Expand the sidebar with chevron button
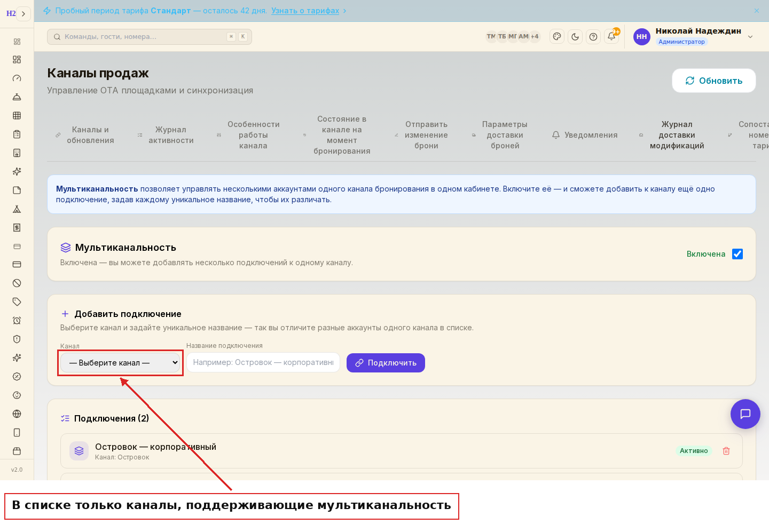 tap(23, 14)
